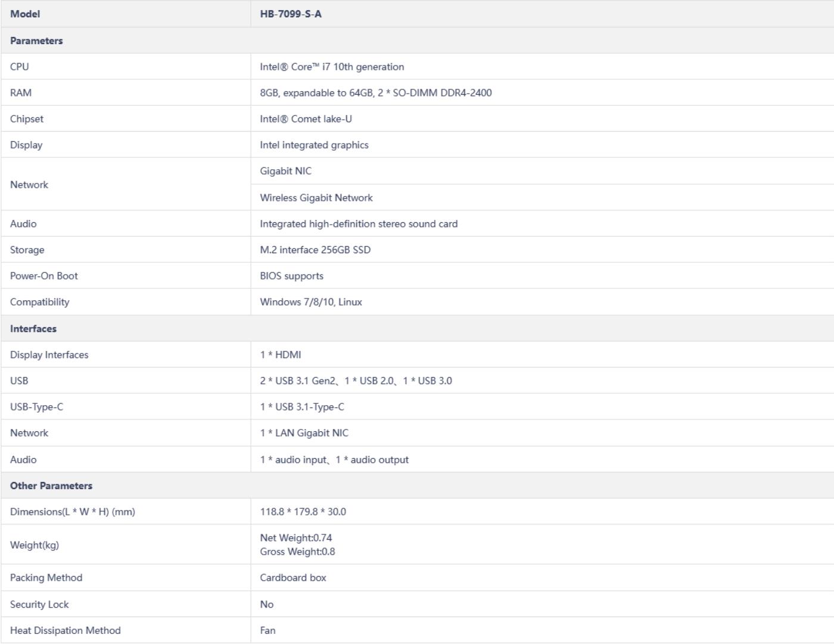Click the Dimensions(L * W * H) label
This screenshot has height=644, width=834.
click(x=73, y=512)
